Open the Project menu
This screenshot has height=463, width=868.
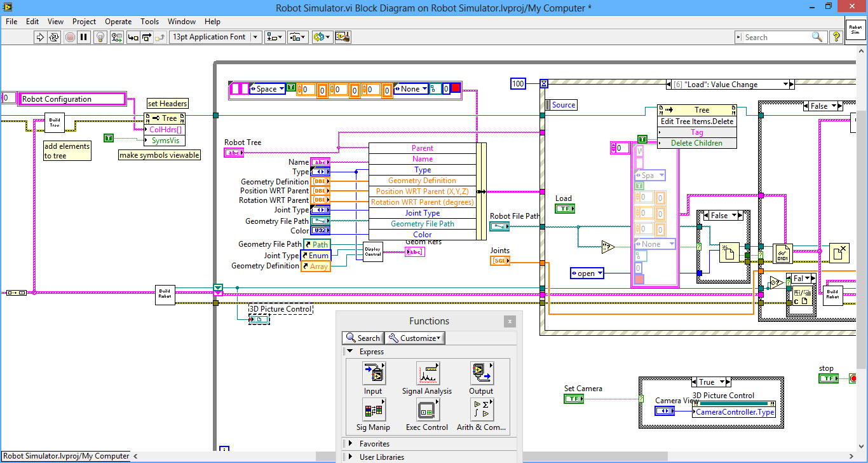[x=84, y=21]
